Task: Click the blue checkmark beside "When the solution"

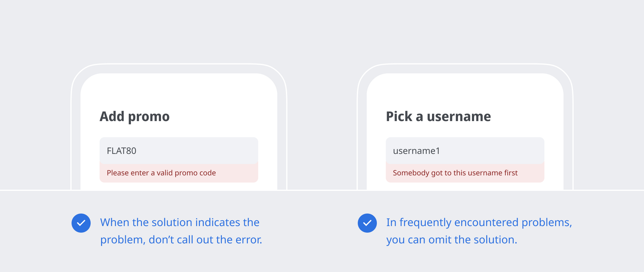Action: pos(81,223)
